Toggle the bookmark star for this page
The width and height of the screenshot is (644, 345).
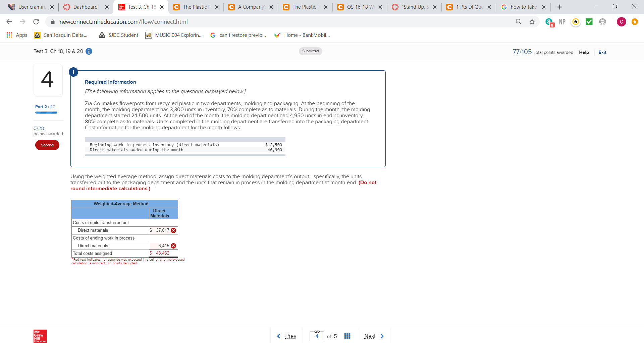tap(532, 21)
